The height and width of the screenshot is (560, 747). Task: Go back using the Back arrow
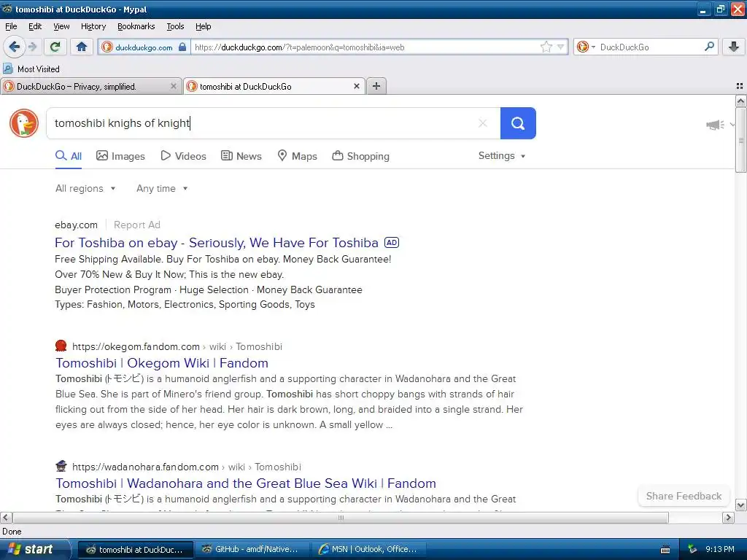[x=14, y=47]
